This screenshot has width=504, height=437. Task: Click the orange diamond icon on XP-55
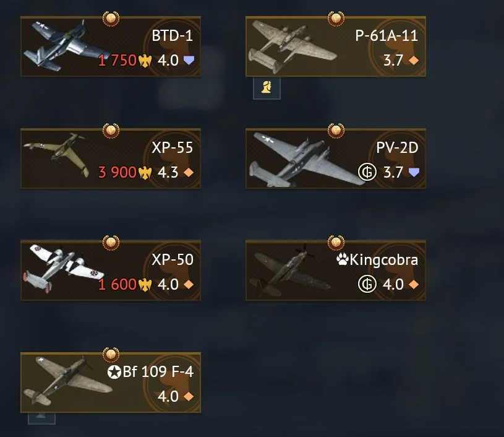pyautogui.click(x=189, y=173)
